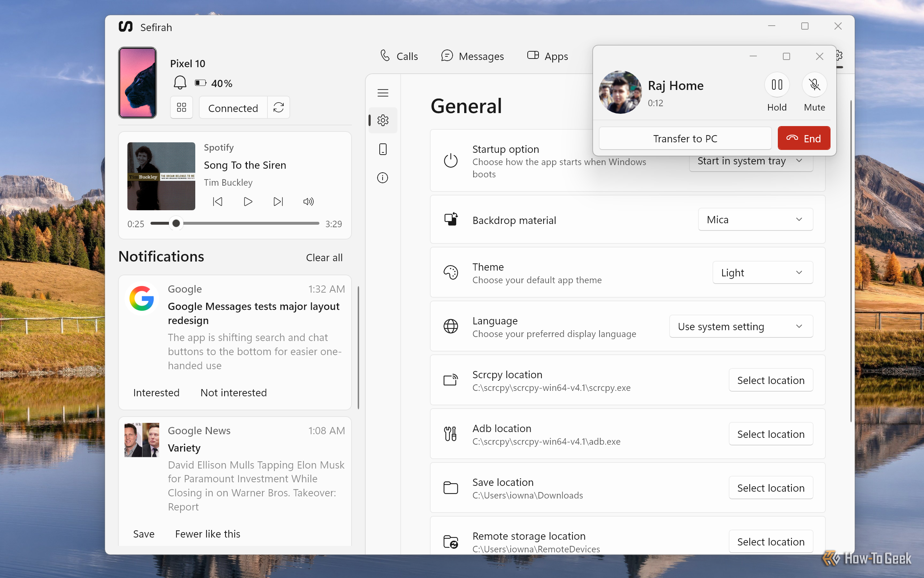The width and height of the screenshot is (924, 578).
Task: Click the song progress slider thumb
Action: point(176,223)
